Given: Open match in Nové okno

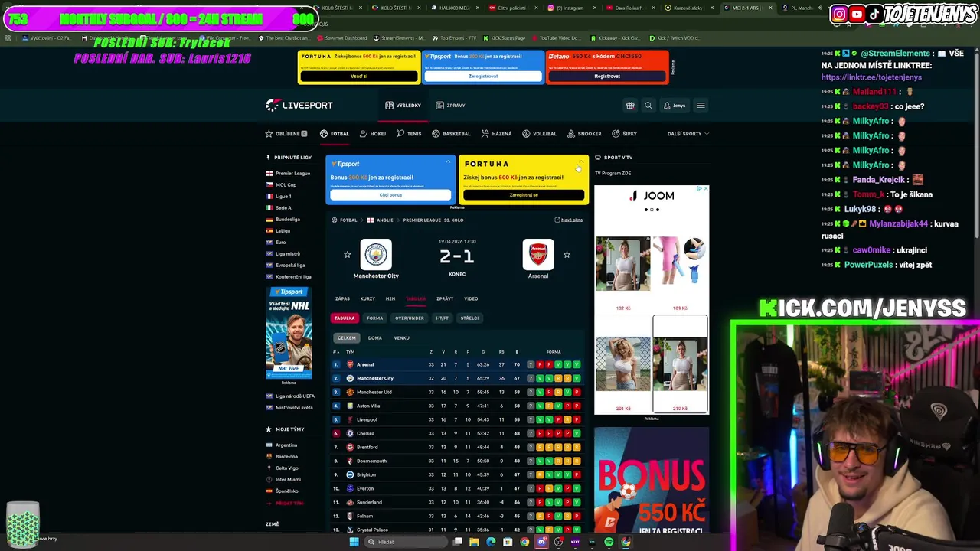Looking at the screenshot, I should tap(569, 220).
